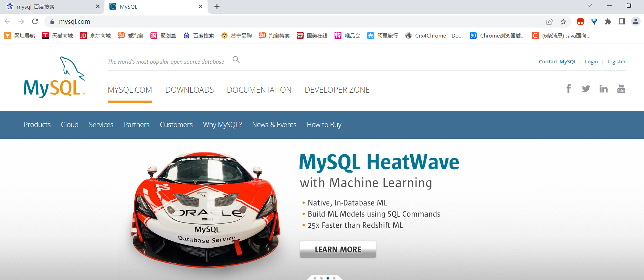Image resolution: width=644 pixels, height=280 pixels.
Task: Select the fourth carousel dot
Action: click(x=334, y=278)
